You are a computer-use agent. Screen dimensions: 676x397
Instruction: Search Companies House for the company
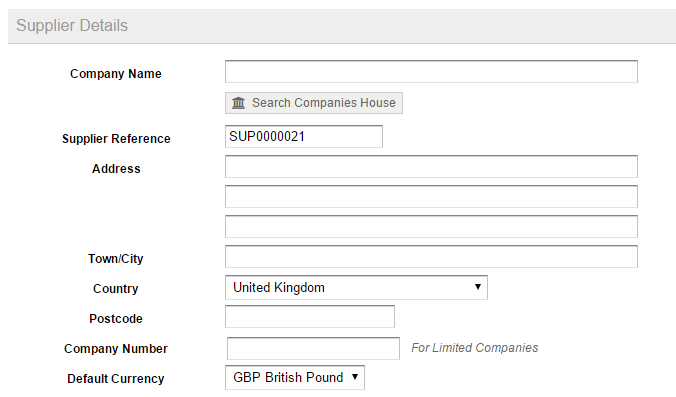[314, 103]
